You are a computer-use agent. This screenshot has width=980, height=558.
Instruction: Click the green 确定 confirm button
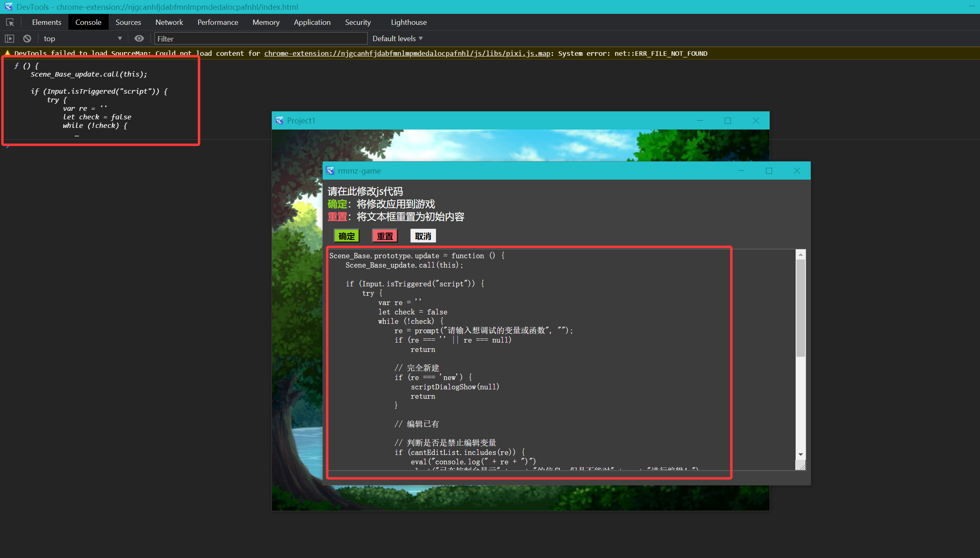pyautogui.click(x=347, y=236)
